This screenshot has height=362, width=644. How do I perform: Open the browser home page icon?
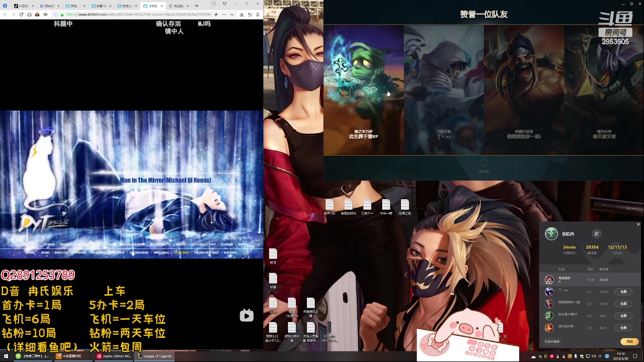[x=29, y=15]
